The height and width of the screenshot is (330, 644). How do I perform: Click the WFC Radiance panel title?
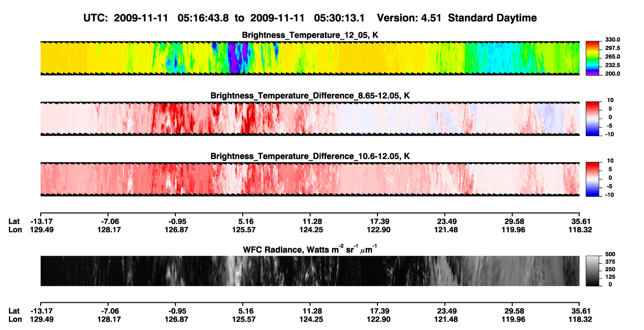click(310, 249)
